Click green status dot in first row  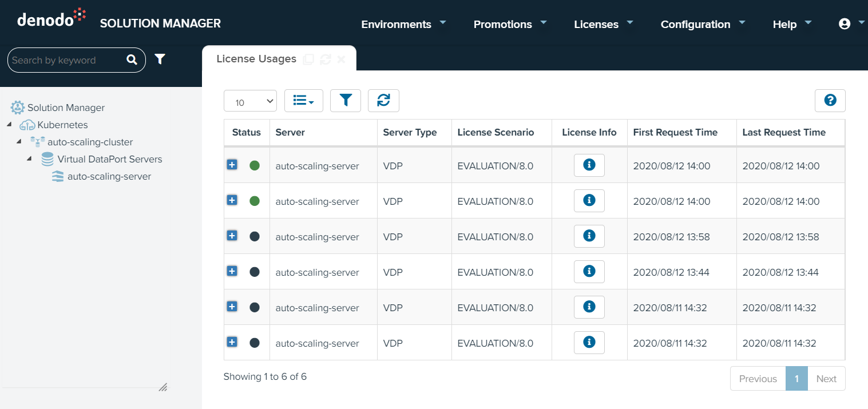coord(255,165)
